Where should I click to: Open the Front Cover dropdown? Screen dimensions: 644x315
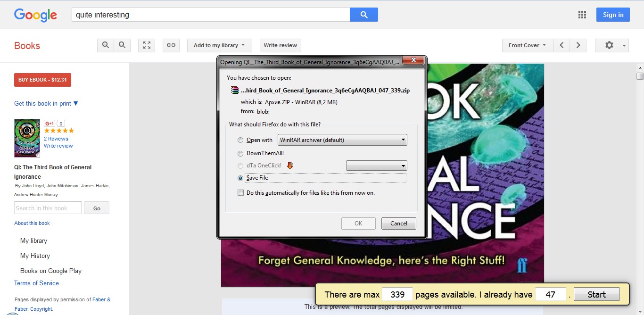coord(527,45)
